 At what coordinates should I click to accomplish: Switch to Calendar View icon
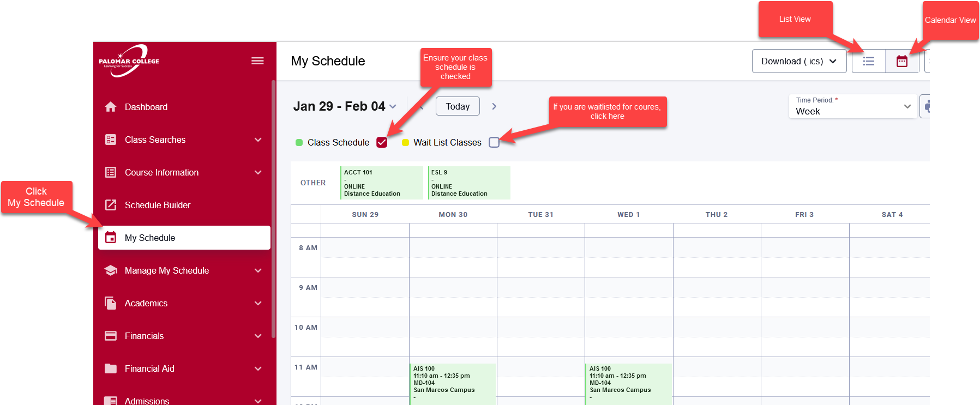coord(902,61)
